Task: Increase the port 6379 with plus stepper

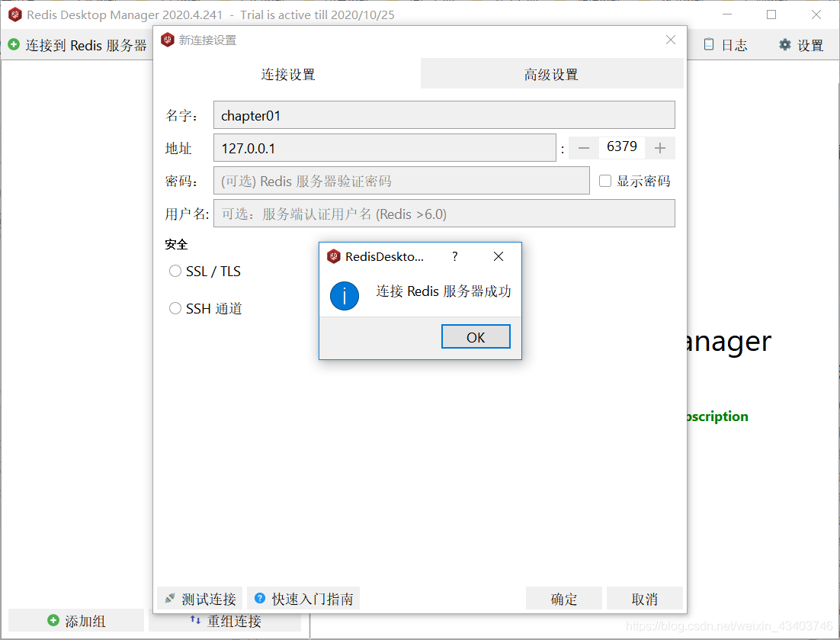Action: point(660,147)
